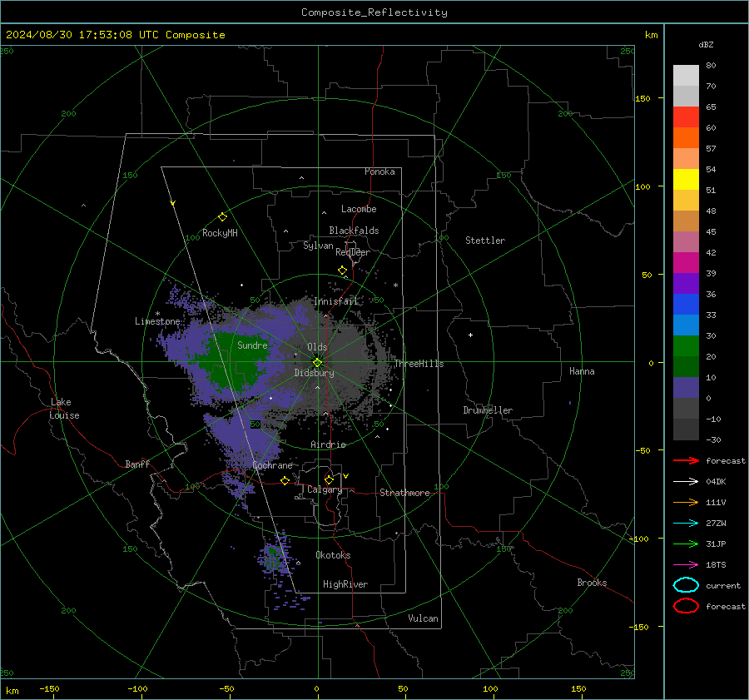749x700 pixels.
Task: Click the dark green 10-20 dBZ swatch
Action: pyautogui.click(x=686, y=367)
